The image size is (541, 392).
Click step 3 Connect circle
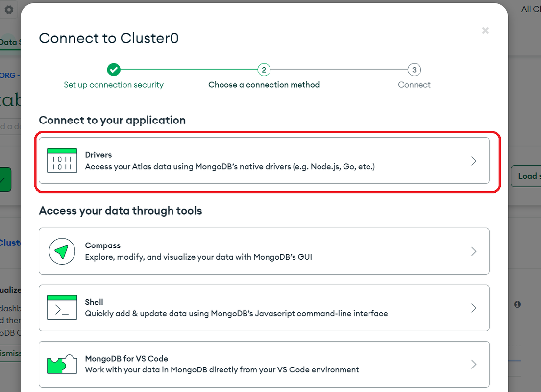pos(414,70)
